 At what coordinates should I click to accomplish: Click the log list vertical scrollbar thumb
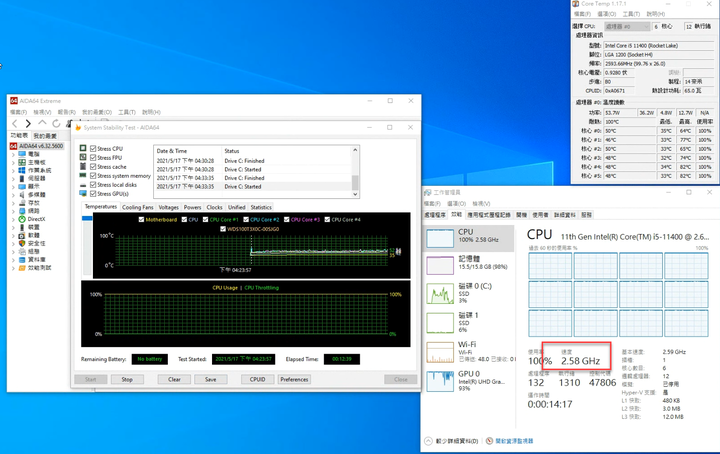(x=355, y=182)
